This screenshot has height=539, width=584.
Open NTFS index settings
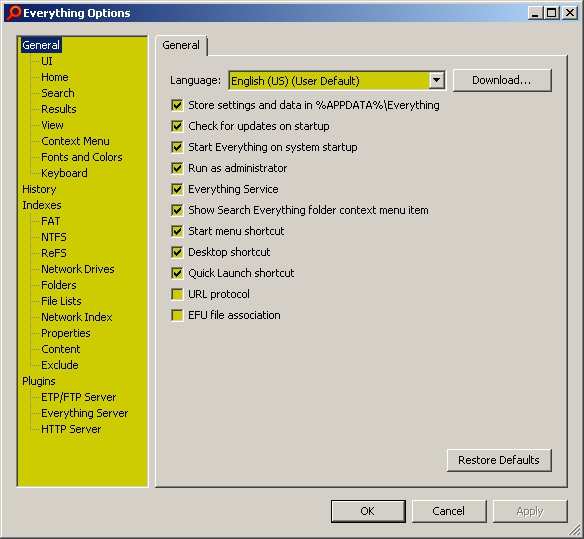[54, 237]
